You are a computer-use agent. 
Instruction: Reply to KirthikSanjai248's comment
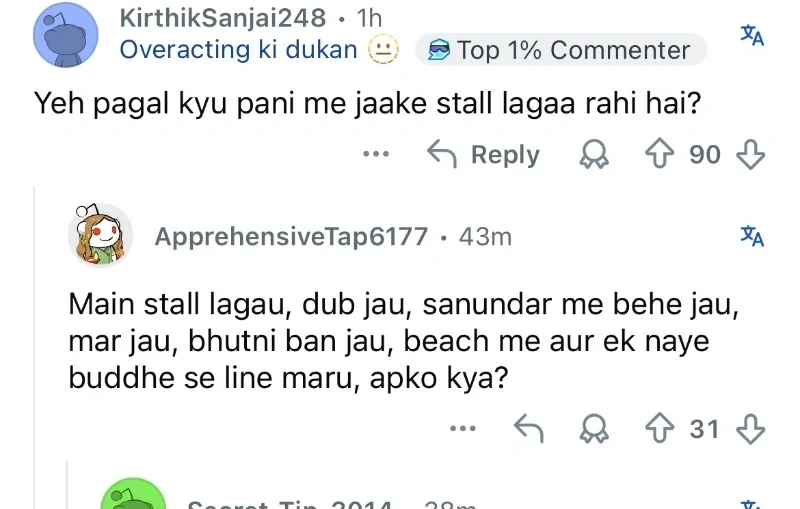(x=484, y=155)
